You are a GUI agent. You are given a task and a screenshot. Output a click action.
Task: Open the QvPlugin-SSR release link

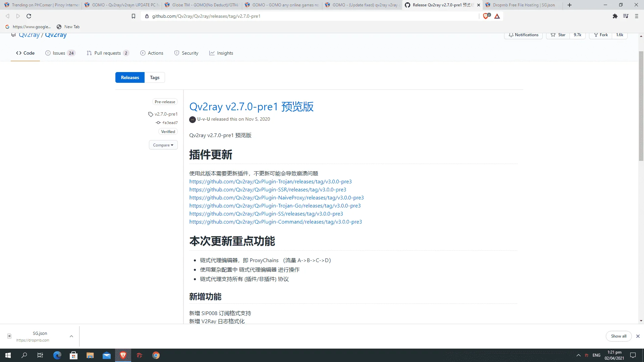pyautogui.click(x=268, y=189)
